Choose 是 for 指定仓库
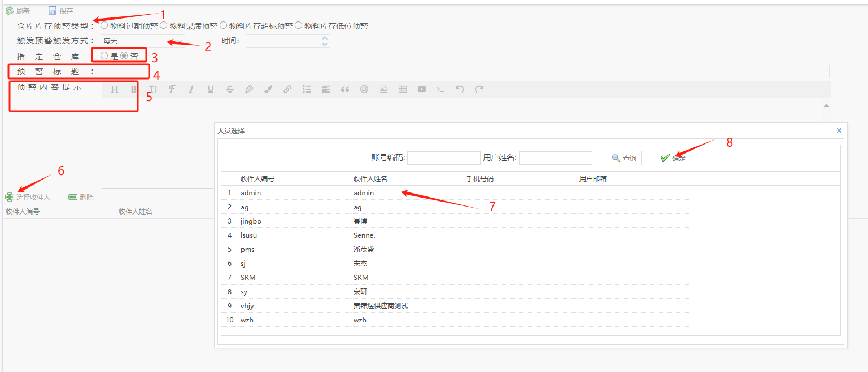The image size is (868, 372). (x=104, y=55)
